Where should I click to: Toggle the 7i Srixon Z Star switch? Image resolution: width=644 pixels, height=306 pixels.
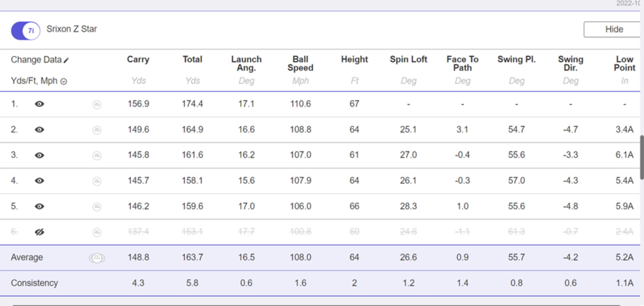pos(25,31)
